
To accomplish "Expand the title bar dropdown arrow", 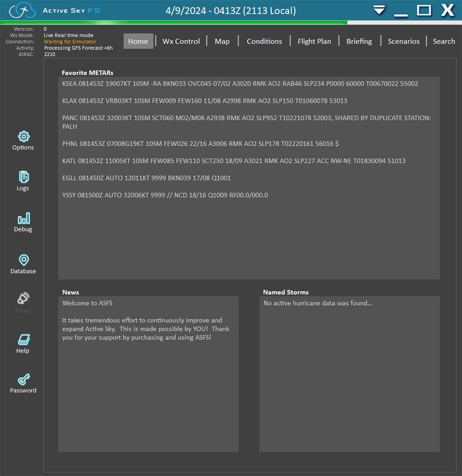I will pyautogui.click(x=379, y=10).
